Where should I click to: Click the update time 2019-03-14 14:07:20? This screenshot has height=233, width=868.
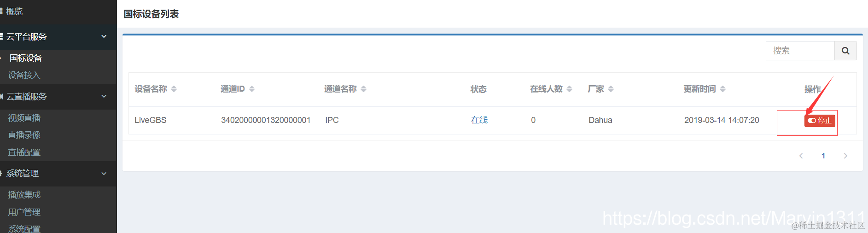[722, 120]
